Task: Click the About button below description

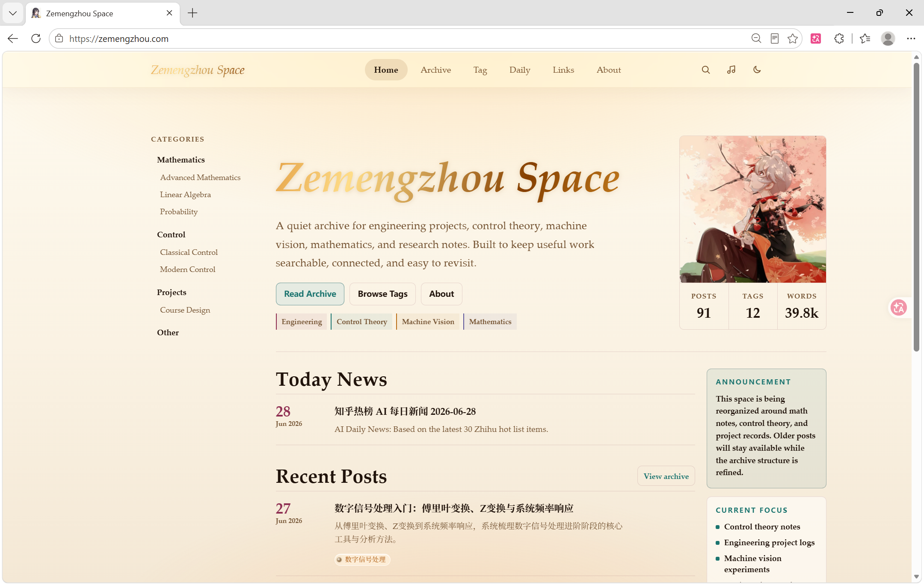Action: pos(441,294)
